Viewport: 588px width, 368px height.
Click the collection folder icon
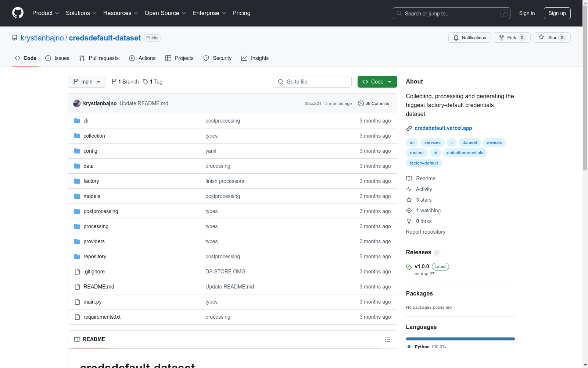click(x=77, y=136)
